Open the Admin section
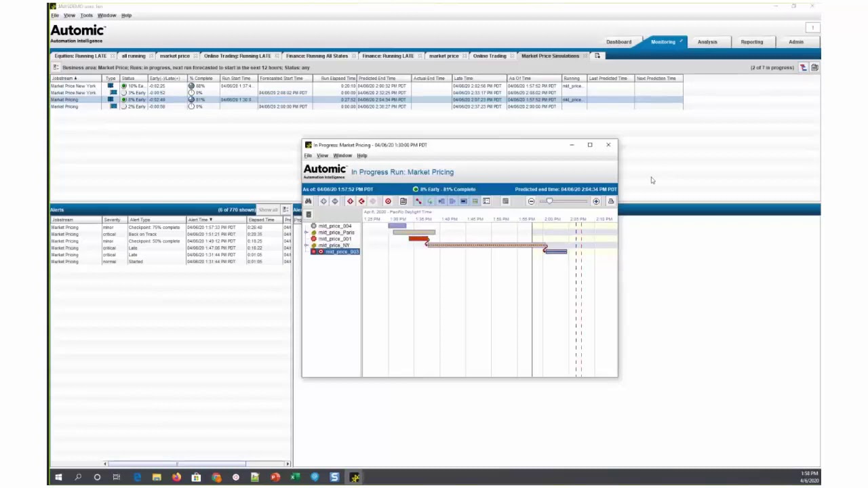The height and width of the screenshot is (488, 868). point(796,42)
